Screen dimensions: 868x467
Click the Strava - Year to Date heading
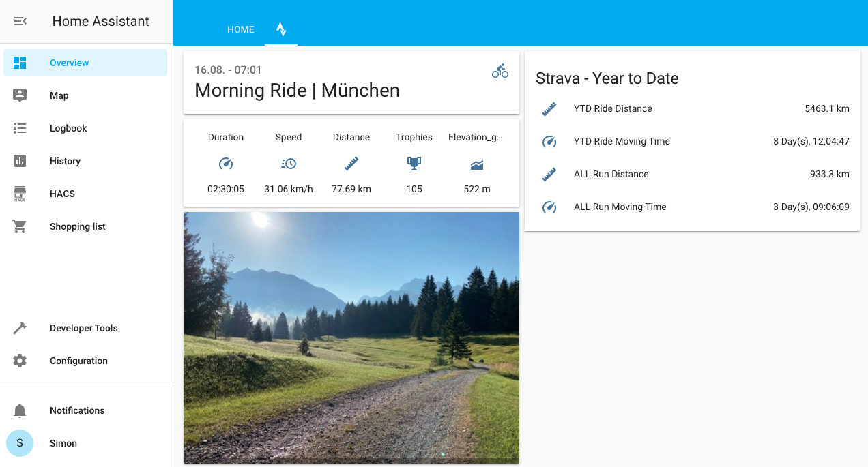(607, 78)
